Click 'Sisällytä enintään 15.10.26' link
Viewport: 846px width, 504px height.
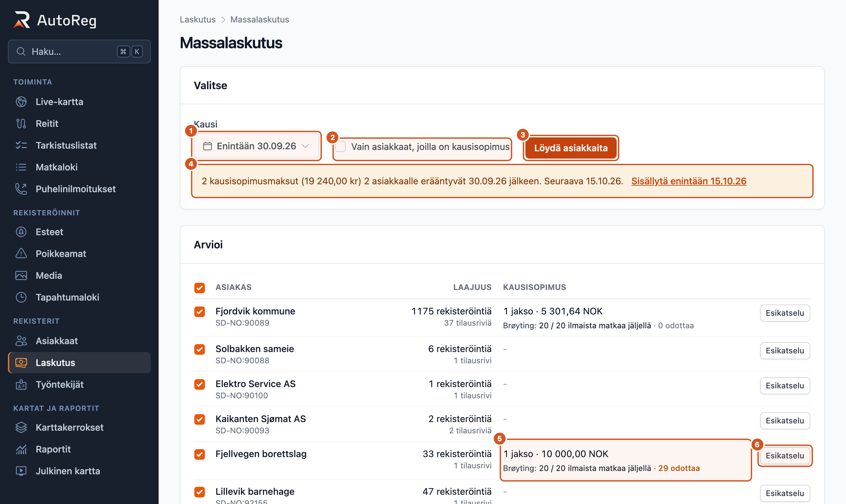(689, 181)
